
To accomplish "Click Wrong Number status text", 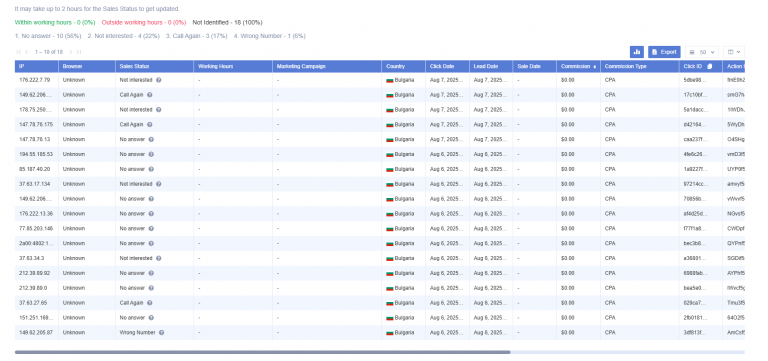I will [x=137, y=333].
